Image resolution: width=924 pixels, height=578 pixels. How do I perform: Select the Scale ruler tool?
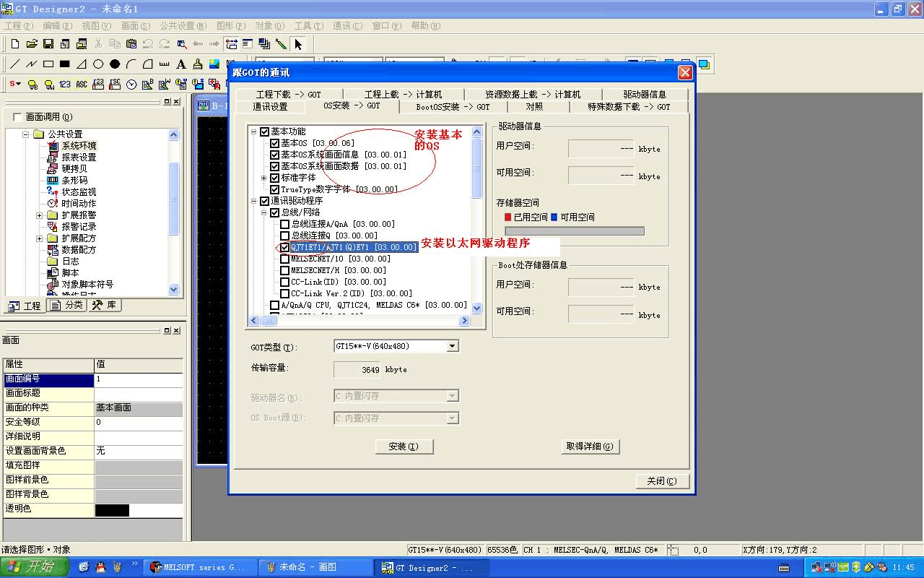tap(165, 64)
